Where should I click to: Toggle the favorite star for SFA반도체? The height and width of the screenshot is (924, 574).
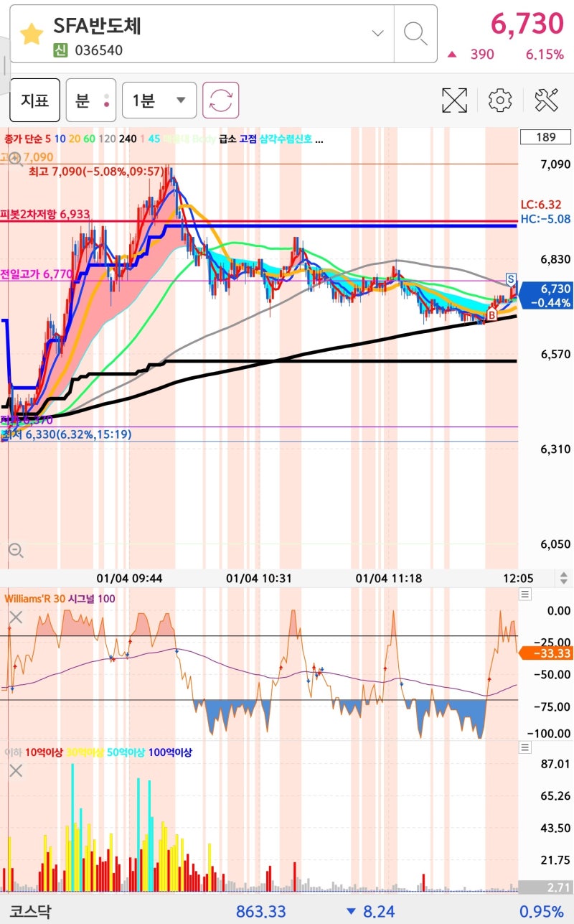click(x=31, y=34)
